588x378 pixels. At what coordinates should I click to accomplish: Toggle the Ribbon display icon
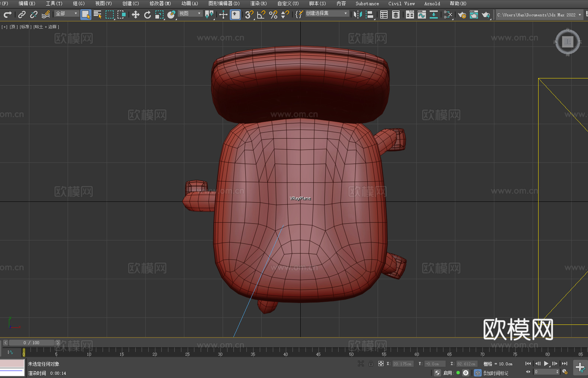pos(410,14)
